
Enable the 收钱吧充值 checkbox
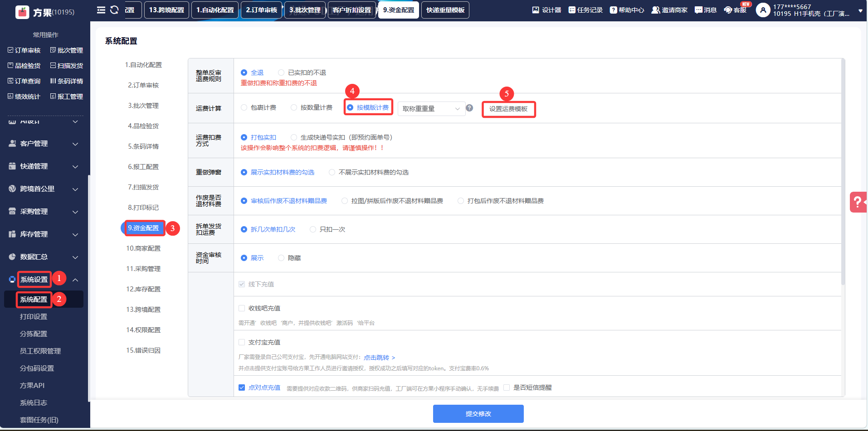coord(242,308)
